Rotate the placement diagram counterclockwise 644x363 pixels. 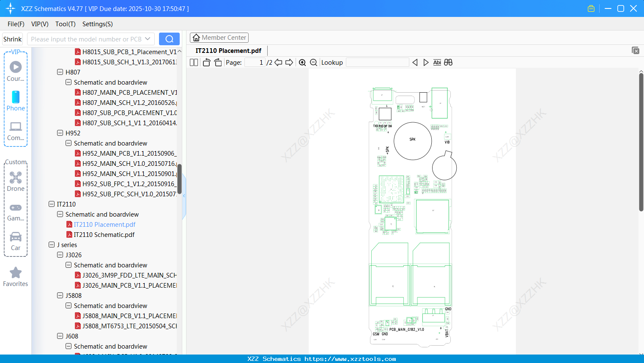coord(206,62)
